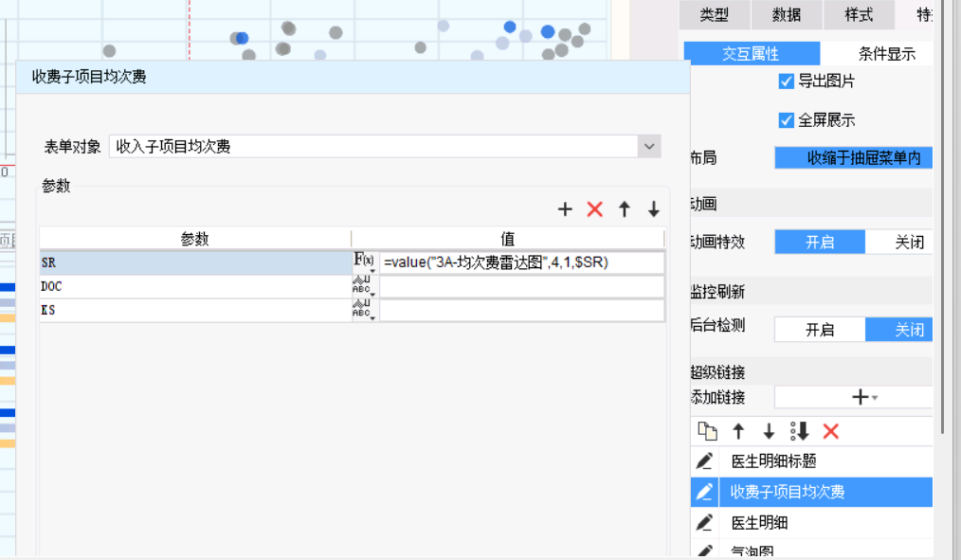Screen dimensions: 961x560
Task: Open value type selector for DOC
Action: 364,286
